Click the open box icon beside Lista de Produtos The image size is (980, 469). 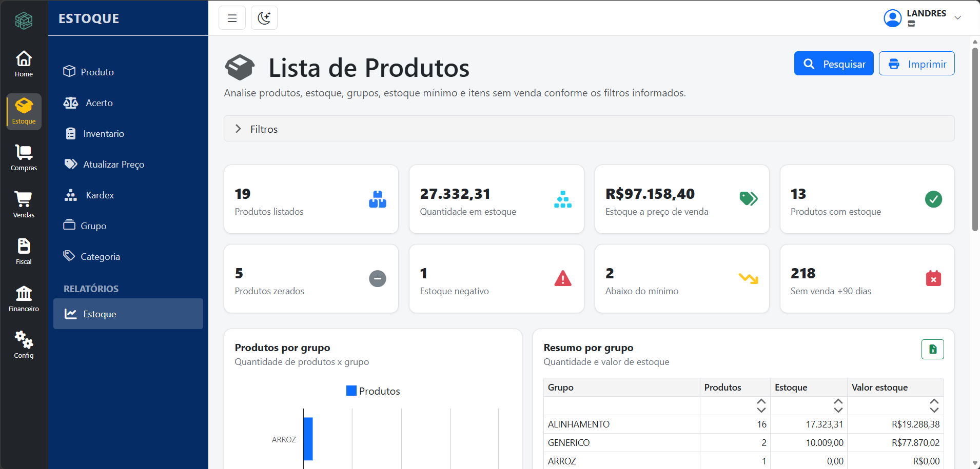pos(240,68)
